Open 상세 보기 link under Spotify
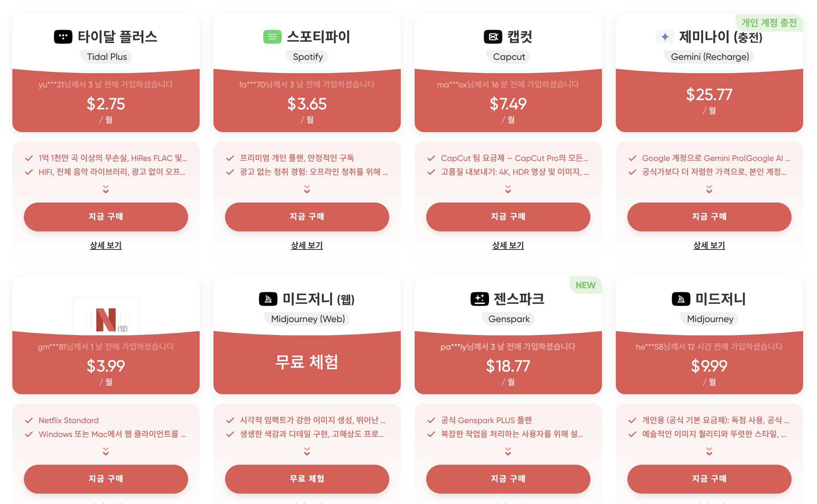 (x=306, y=246)
